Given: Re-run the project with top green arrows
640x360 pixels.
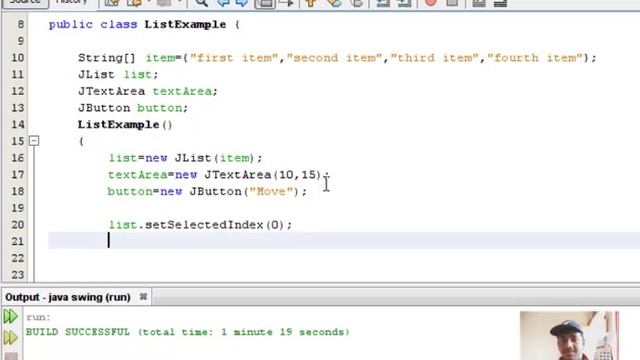Looking at the screenshot, I should tap(10, 317).
